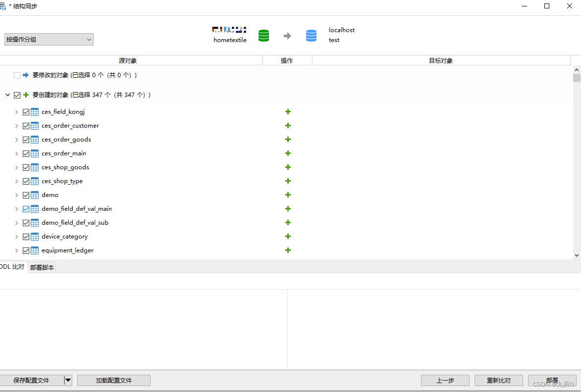Uncheck the device_category checkbox
Viewport: 581px width, 392px height.
[x=26, y=236]
